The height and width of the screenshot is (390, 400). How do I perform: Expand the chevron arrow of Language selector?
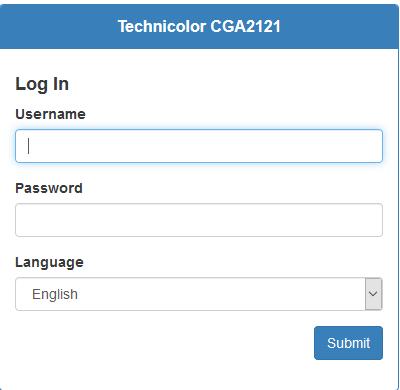[x=373, y=294]
